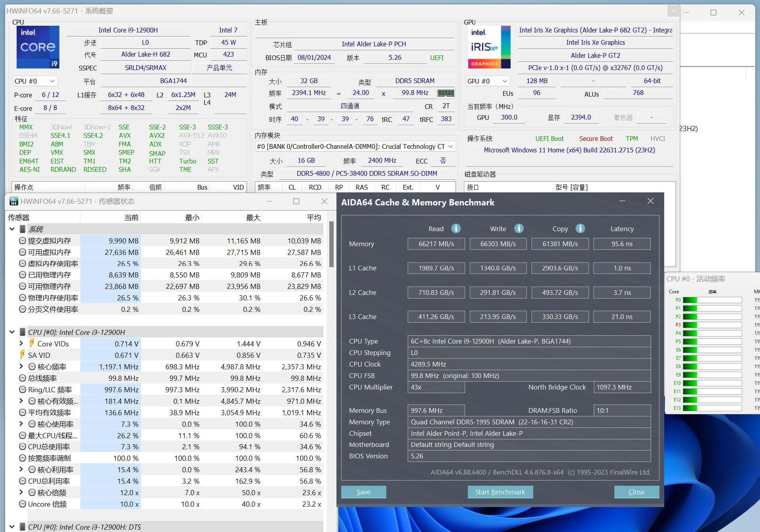Screen dimensions: 760x532
Task: Open the GPU #0 selector dropdown
Action: [488, 81]
